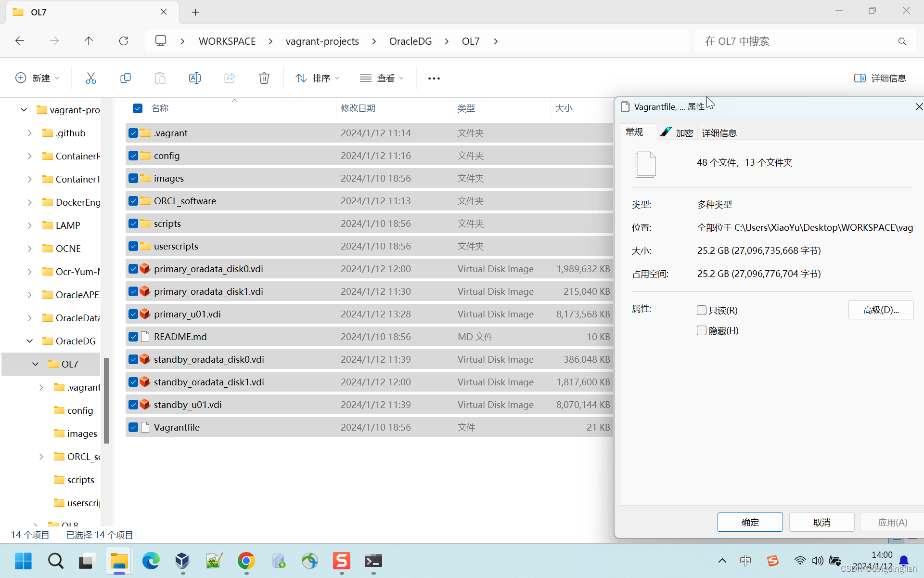
Task: Click the Wi-Fi tray icon
Action: coord(800,561)
